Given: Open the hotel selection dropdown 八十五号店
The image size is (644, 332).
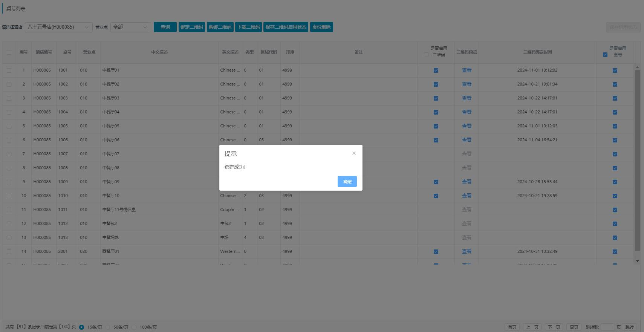Looking at the screenshot, I should [59, 27].
